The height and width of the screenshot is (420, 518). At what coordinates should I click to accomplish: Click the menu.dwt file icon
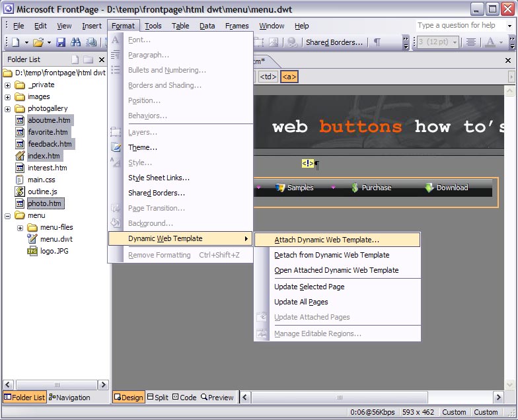pyautogui.click(x=32, y=239)
